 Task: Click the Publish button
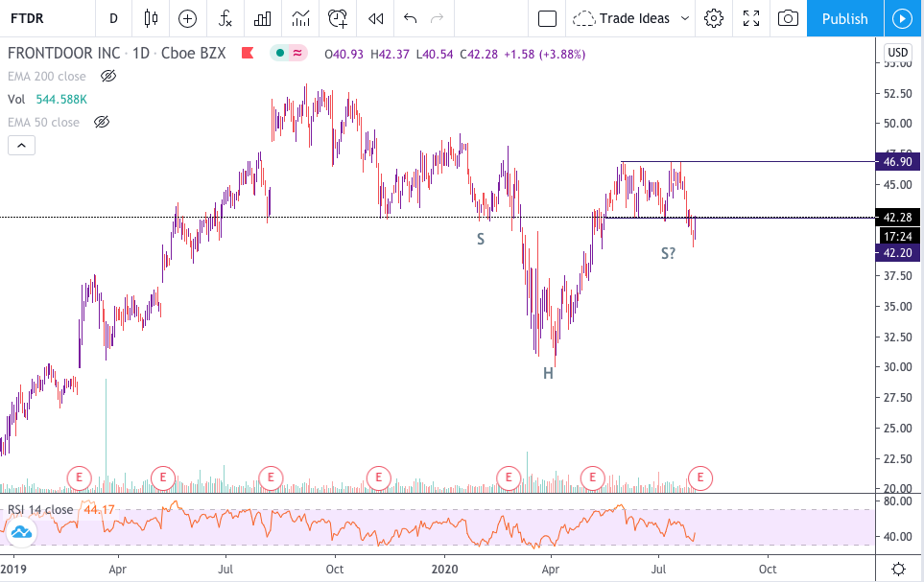[x=844, y=18]
